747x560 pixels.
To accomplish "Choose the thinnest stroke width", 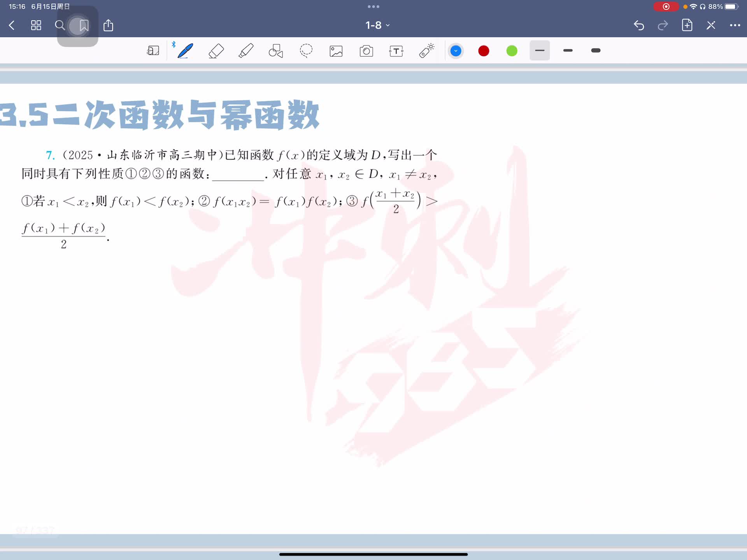I will tap(540, 51).
